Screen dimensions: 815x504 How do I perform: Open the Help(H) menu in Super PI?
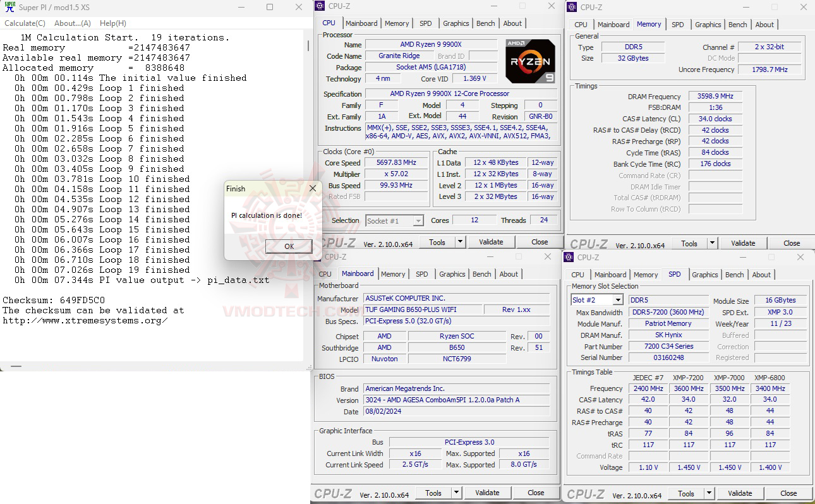tap(112, 23)
